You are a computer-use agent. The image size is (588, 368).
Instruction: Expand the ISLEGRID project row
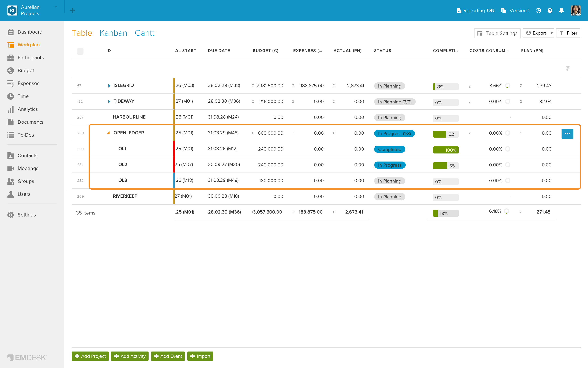(109, 86)
